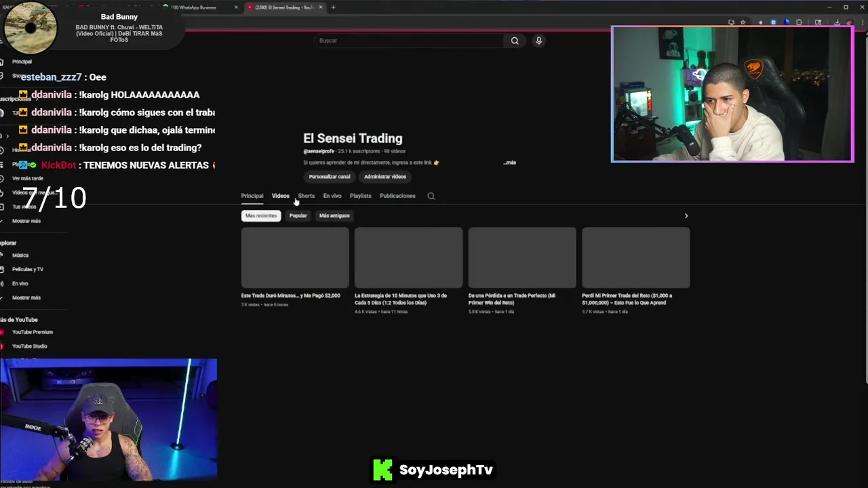
Task: Open the Principal channel tab
Action: tap(252, 196)
